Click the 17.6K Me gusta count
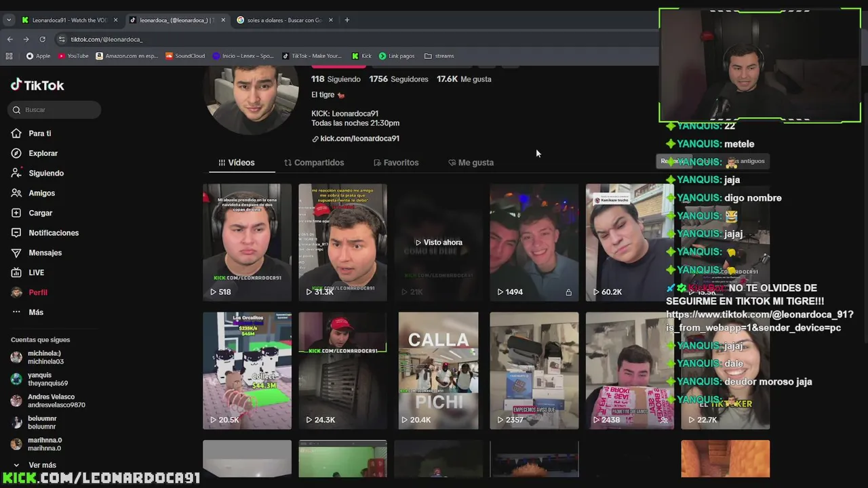This screenshot has height=488, width=868. tap(464, 79)
